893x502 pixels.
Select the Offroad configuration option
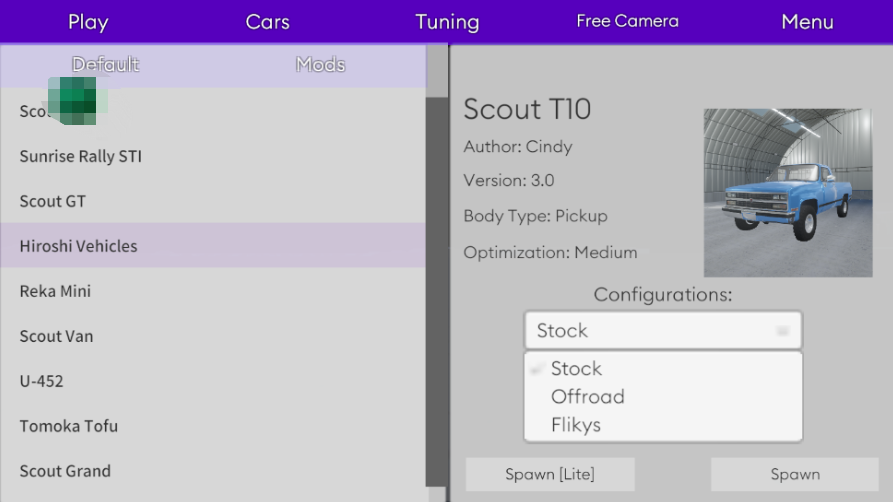(x=588, y=397)
